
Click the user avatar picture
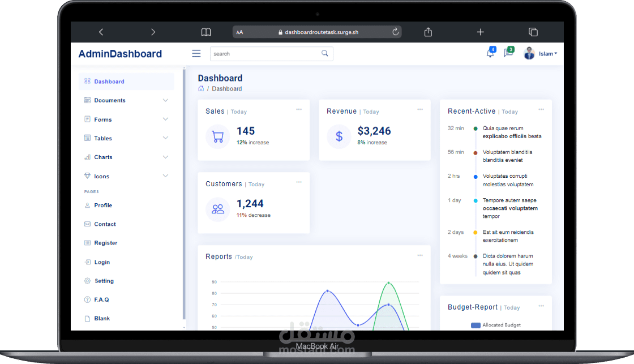(x=529, y=53)
